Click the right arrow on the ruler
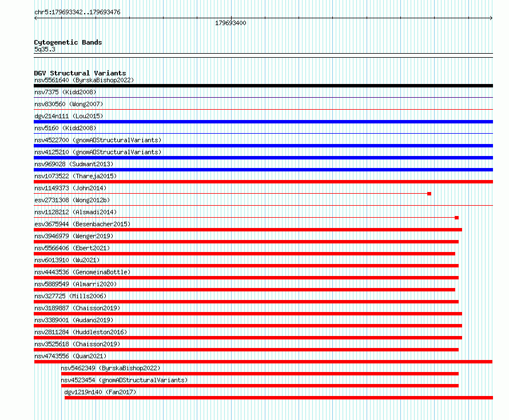509x420 pixels. tap(491, 18)
